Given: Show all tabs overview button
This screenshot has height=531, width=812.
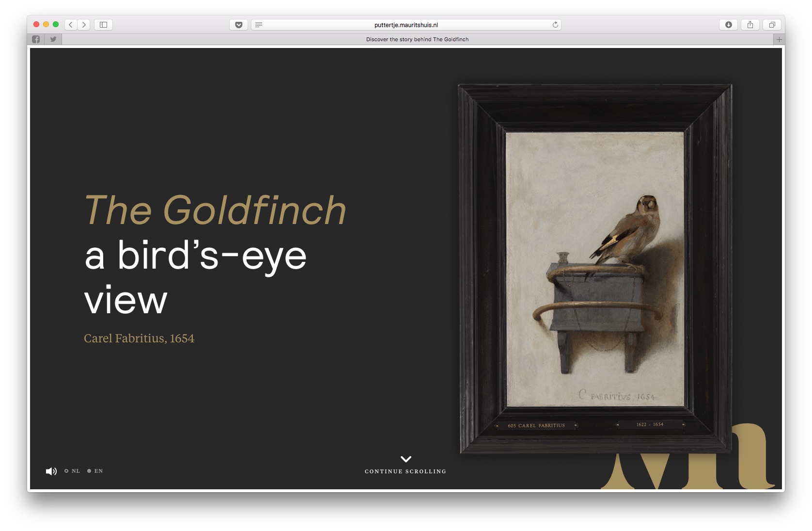Looking at the screenshot, I should 772,25.
